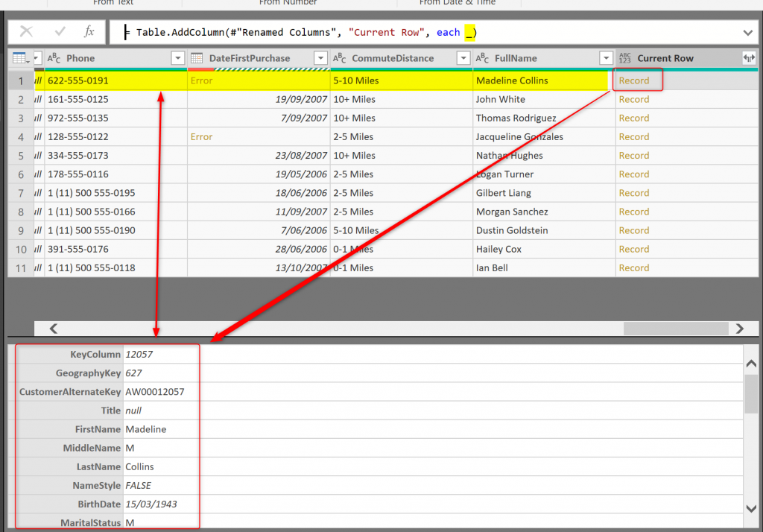Image resolution: width=763 pixels, height=532 pixels.
Task: Click the Error value in row 4
Action: [x=201, y=137]
